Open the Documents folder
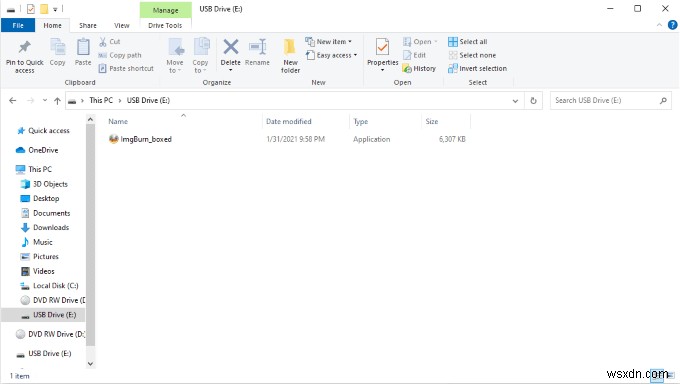680x384 pixels. click(x=45, y=213)
